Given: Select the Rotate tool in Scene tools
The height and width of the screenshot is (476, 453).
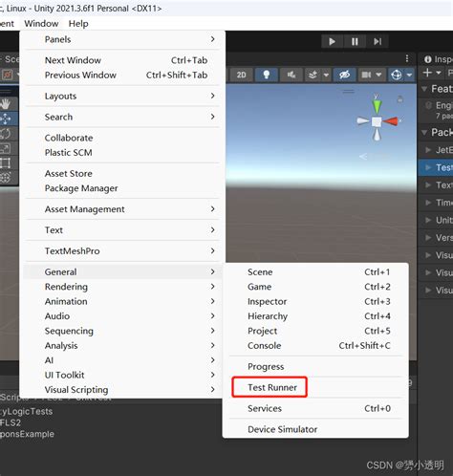Looking at the screenshot, I should (5, 134).
